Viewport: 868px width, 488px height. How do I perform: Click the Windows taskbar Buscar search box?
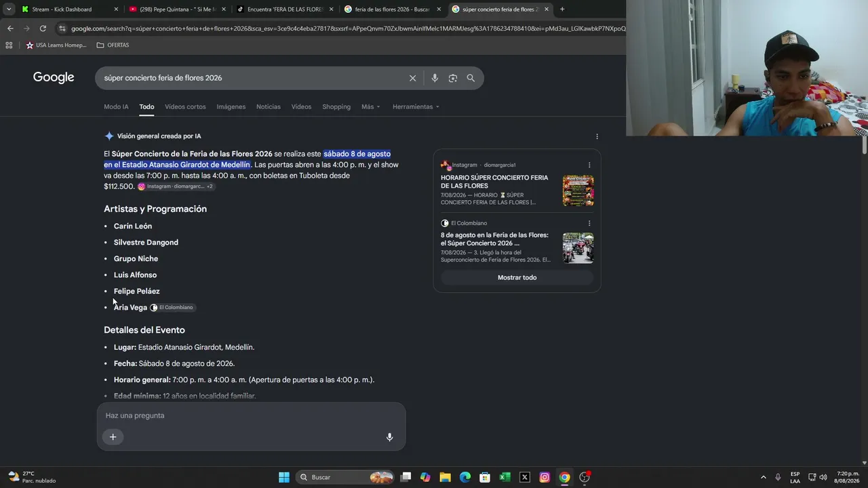tap(346, 477)
